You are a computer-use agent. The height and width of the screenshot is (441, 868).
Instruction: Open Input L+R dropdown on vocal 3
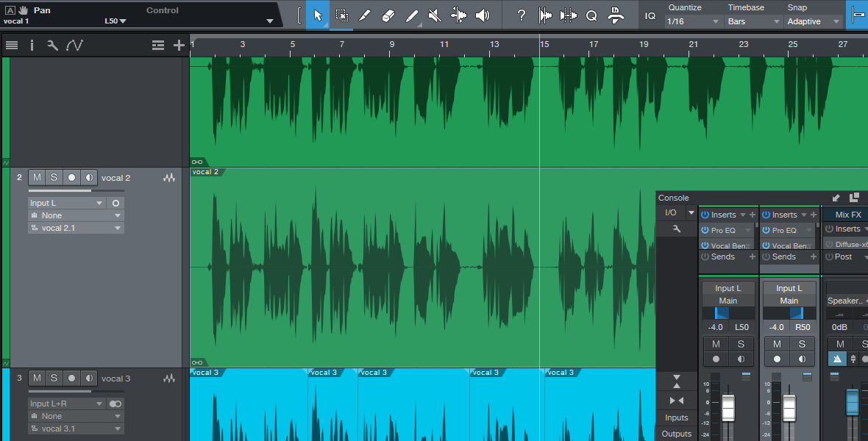(66, 404)
